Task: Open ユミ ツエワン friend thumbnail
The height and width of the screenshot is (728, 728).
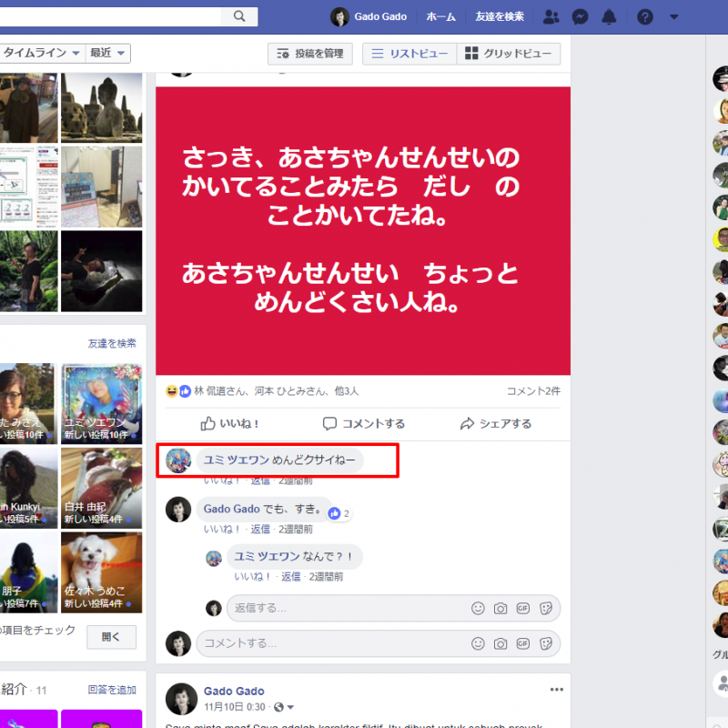Action: (102, 403)
